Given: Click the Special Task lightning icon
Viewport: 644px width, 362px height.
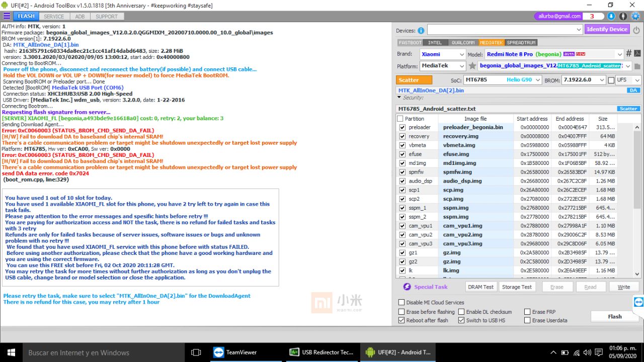Looking at the screenshot, I should pyautogui.click(x=407, y=287).
